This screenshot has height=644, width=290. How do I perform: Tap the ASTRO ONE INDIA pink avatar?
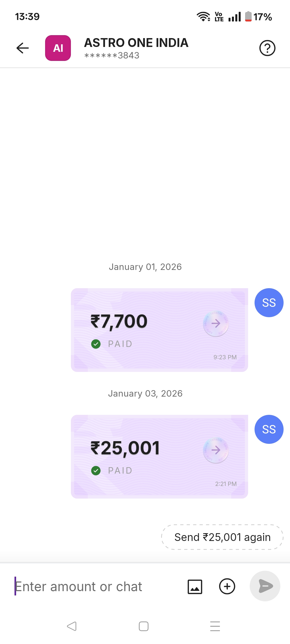pyautogui.click(x=58, y=48)
